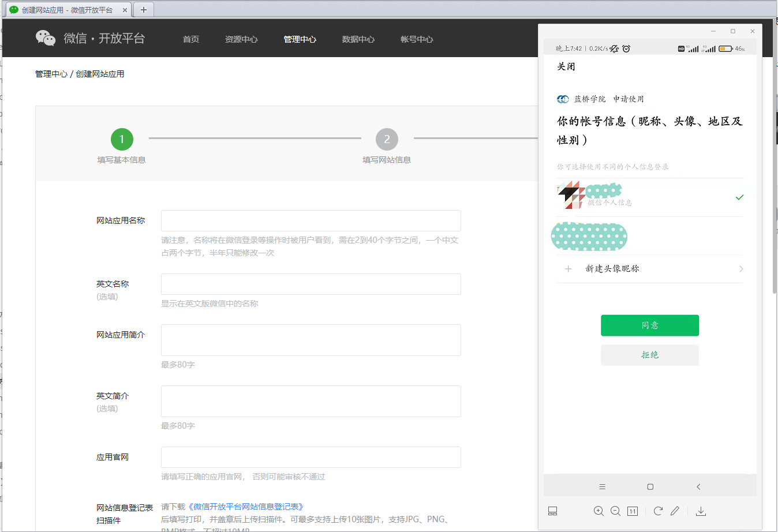Tap the phone home square icon

pyautogui.click(x=650, y=487)
